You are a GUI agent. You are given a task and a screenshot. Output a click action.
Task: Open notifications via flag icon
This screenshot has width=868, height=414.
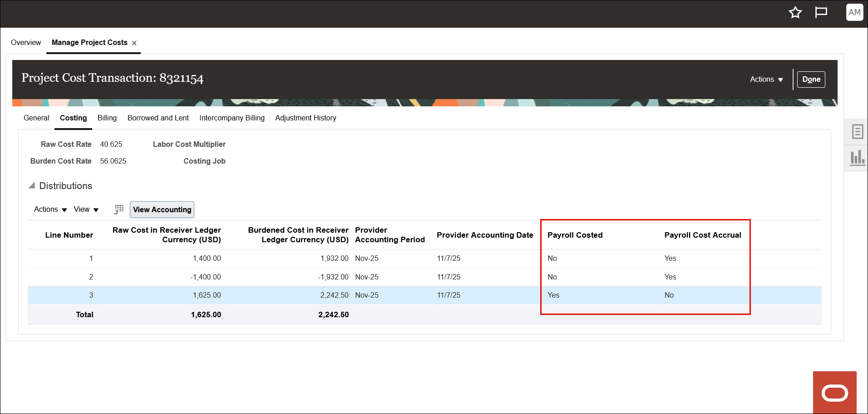821,13
